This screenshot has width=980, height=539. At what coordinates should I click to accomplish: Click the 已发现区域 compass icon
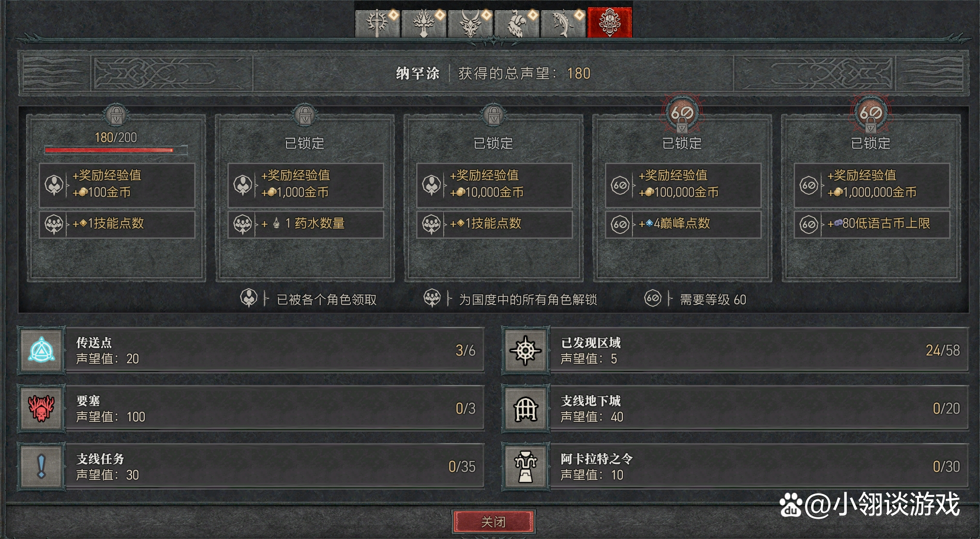[x=526, y=350]
